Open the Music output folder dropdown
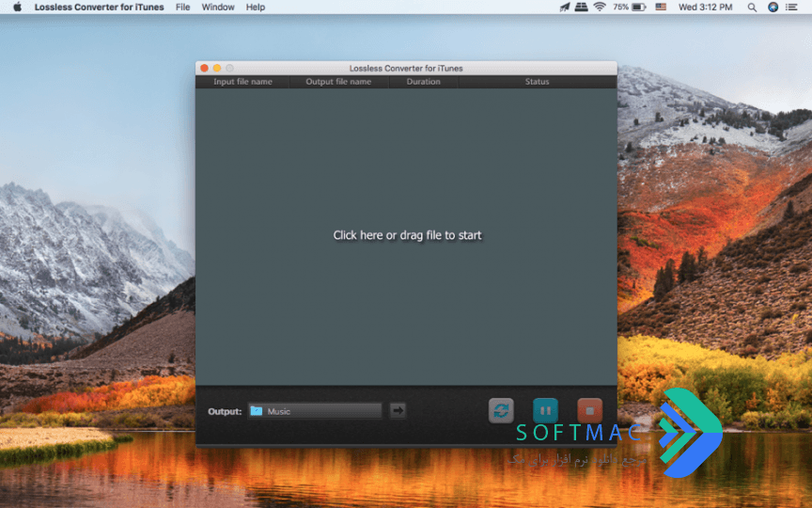Viewport: 812px width, 508px height. (315, 411)
